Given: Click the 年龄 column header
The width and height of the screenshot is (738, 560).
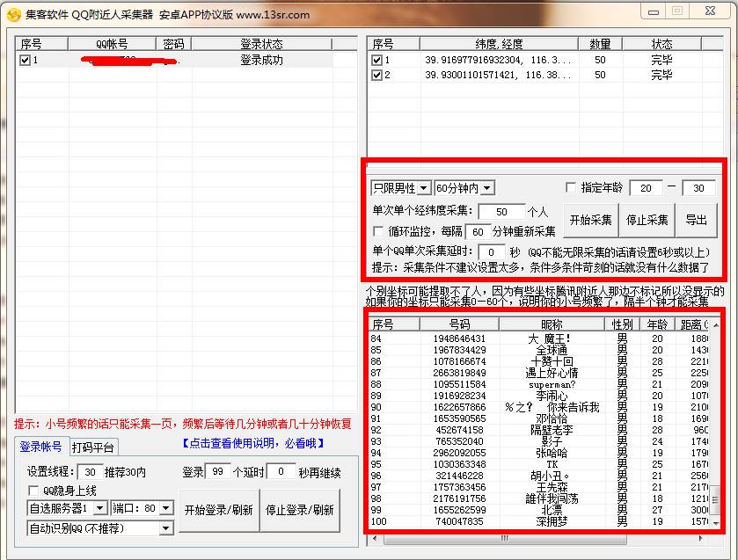Looking at the screenshot, I should (658, 324).
